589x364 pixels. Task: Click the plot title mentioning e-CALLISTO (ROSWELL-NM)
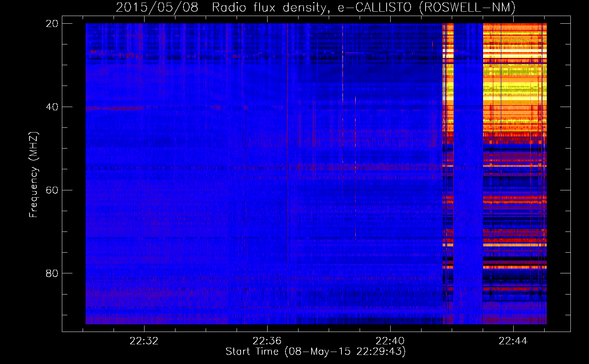(316, 7)
